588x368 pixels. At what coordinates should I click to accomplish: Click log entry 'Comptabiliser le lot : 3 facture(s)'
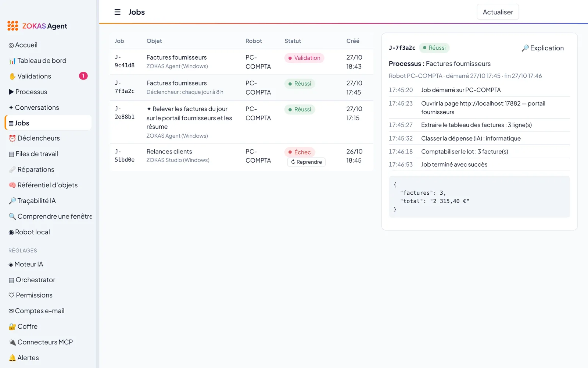tap(479, 152)
